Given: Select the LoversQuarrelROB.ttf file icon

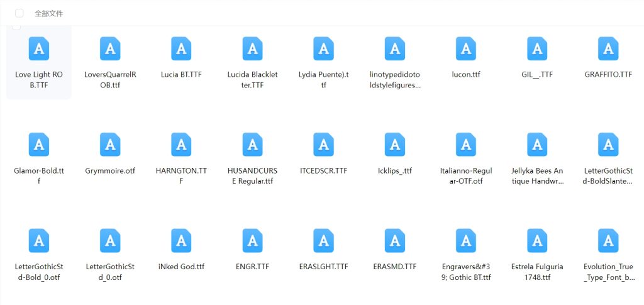Looking at the screenshot, I should 110,48.
